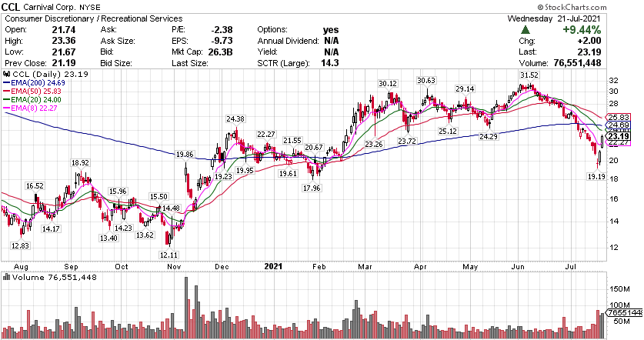
Task: Click the Chg value +2.00
Action: tap(588, 41)
